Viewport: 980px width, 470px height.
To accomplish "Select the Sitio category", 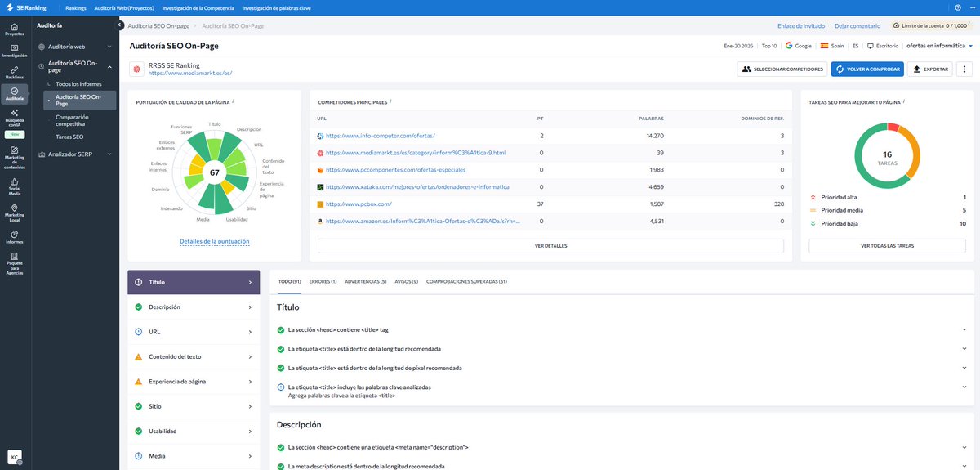I will pos(194,406).
